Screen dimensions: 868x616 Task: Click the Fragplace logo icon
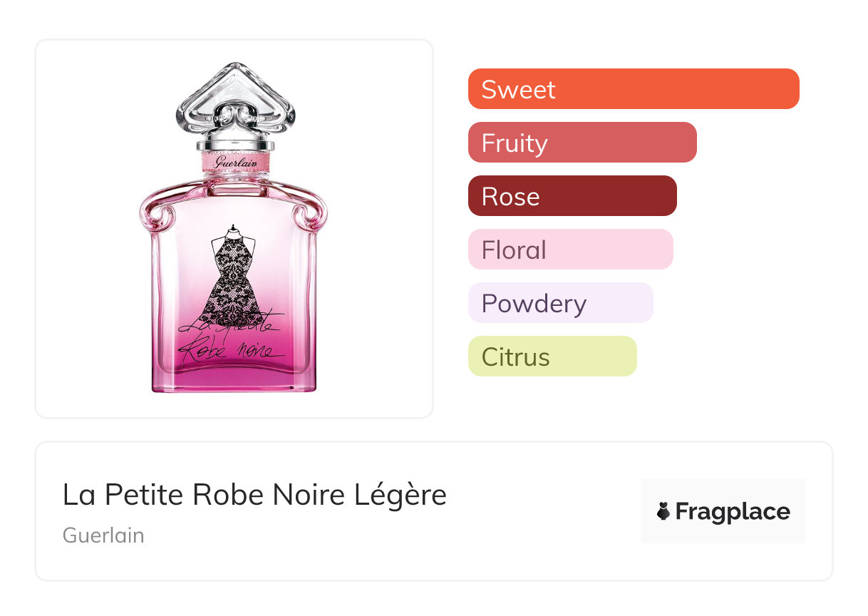(664, 511)
